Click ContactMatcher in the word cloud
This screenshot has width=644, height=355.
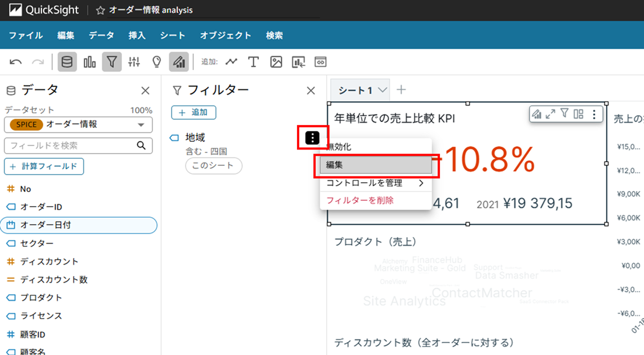click(482, 293)
